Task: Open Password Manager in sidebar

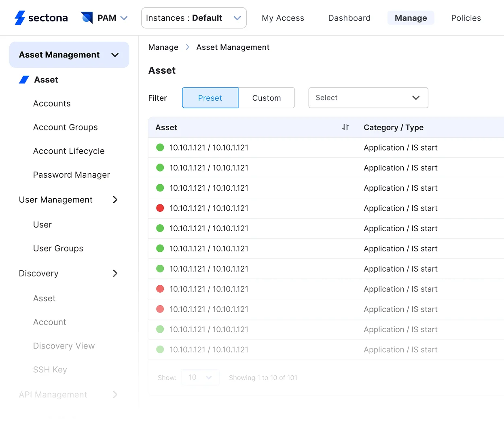Action: (72, 175)
